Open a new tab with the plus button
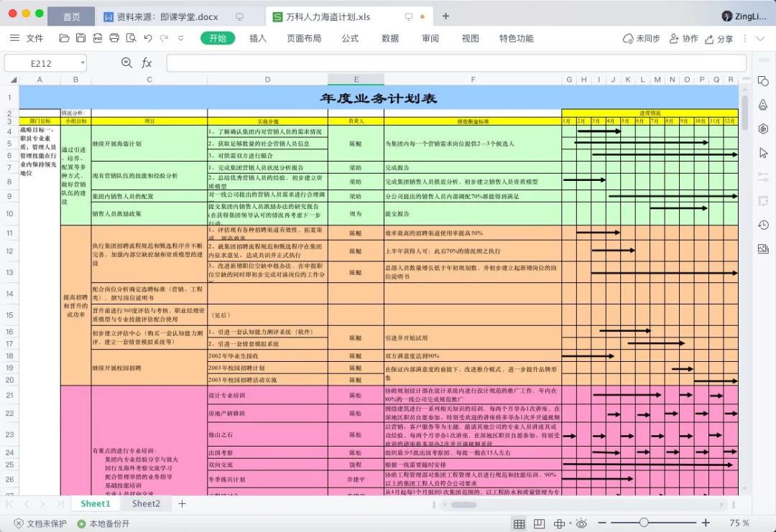The height and width of the screenshot is (532, 776). point(445,17)
